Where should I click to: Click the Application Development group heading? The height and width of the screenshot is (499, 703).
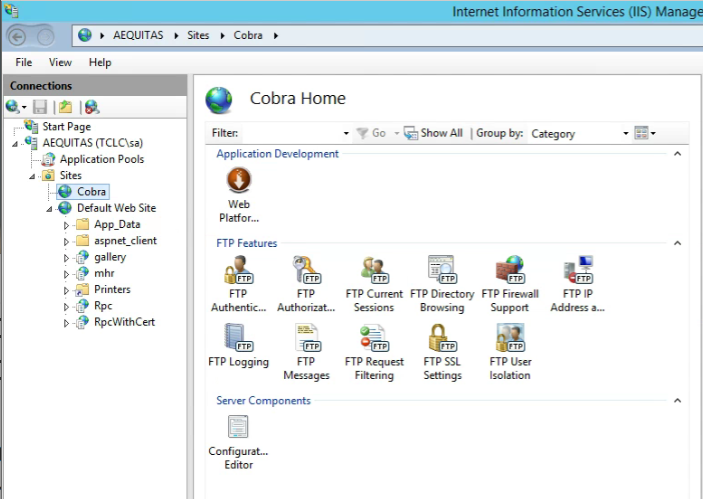tap(278, 154)
